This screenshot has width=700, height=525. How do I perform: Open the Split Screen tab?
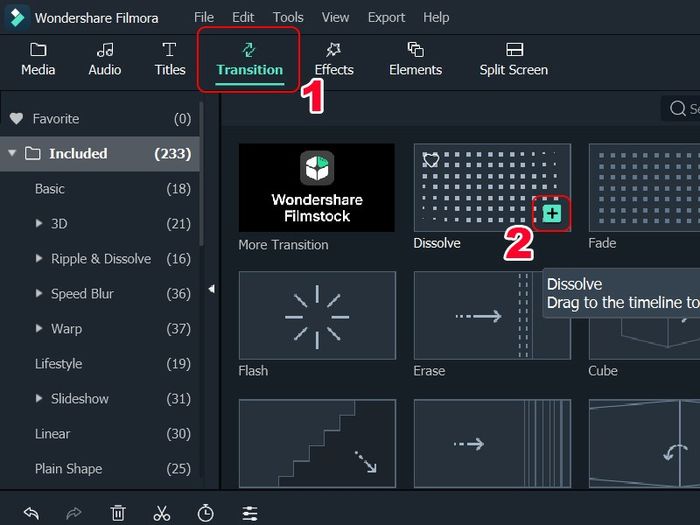(x=514, y=59)
